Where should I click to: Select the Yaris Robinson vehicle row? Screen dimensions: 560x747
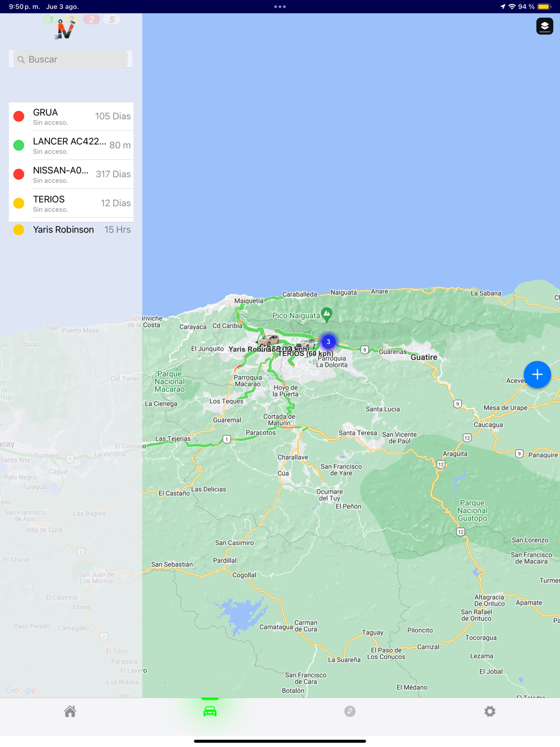point(71,230)
